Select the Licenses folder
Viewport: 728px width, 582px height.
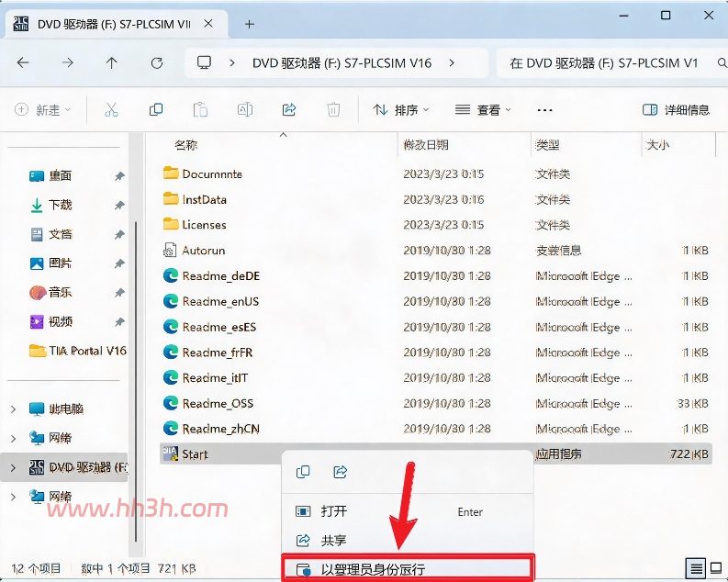point(195,225)
